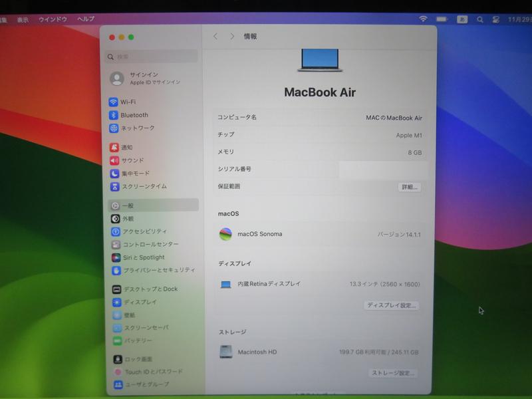Open 壁紙 settings in sidebar
This screenshot has width=532, height=399.
124,315
